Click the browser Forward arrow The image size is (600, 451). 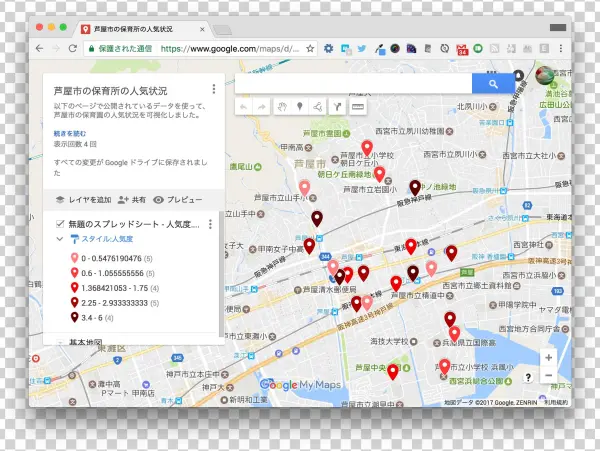coord(56,49)
